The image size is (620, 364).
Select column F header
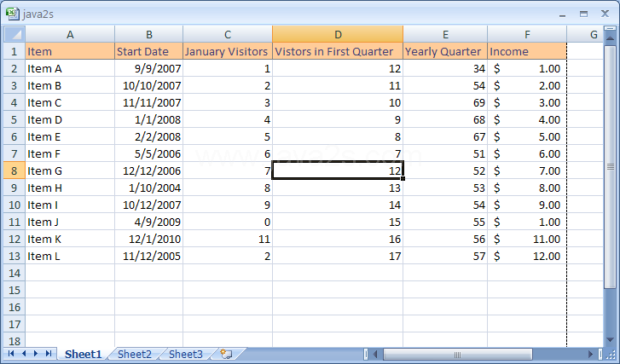pos(527,34)
